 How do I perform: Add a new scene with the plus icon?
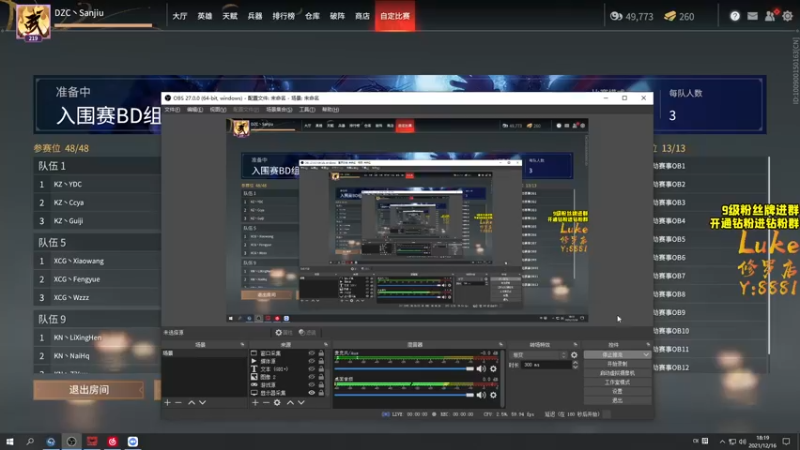(167, 403)
